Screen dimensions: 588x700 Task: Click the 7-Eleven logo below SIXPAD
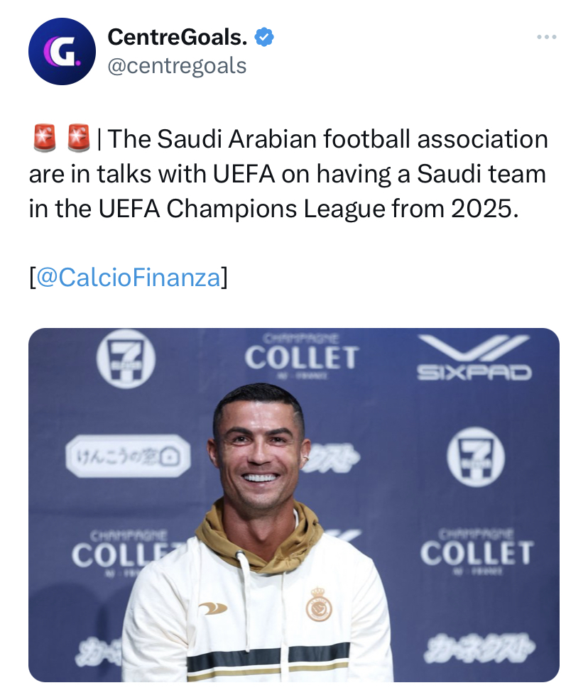coord(475,456)
